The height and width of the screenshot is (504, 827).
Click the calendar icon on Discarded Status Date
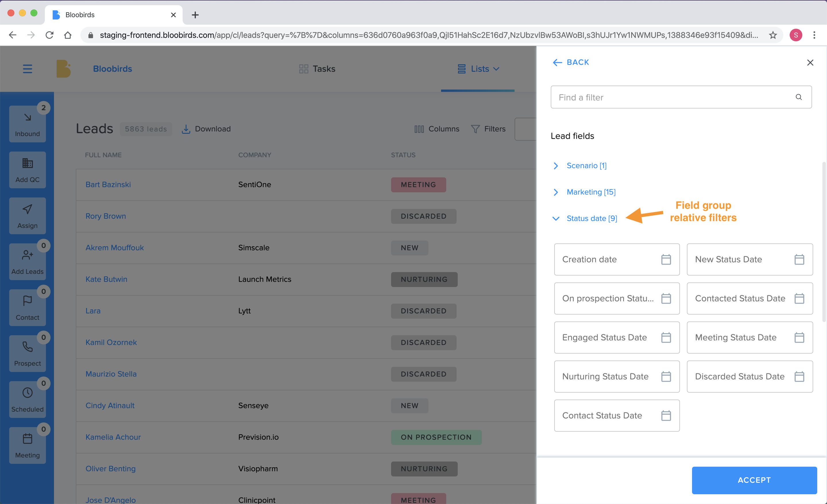click(x=799, y=377)
